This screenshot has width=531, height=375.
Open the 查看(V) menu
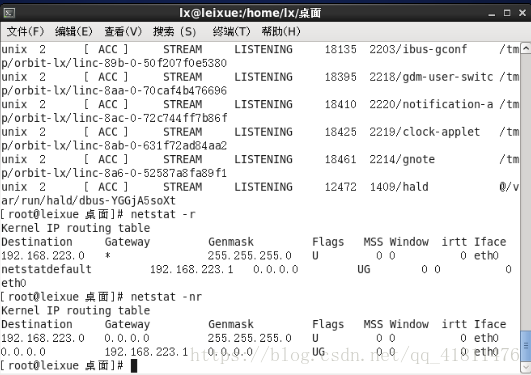pyautogui.click(x=123, y=32)
